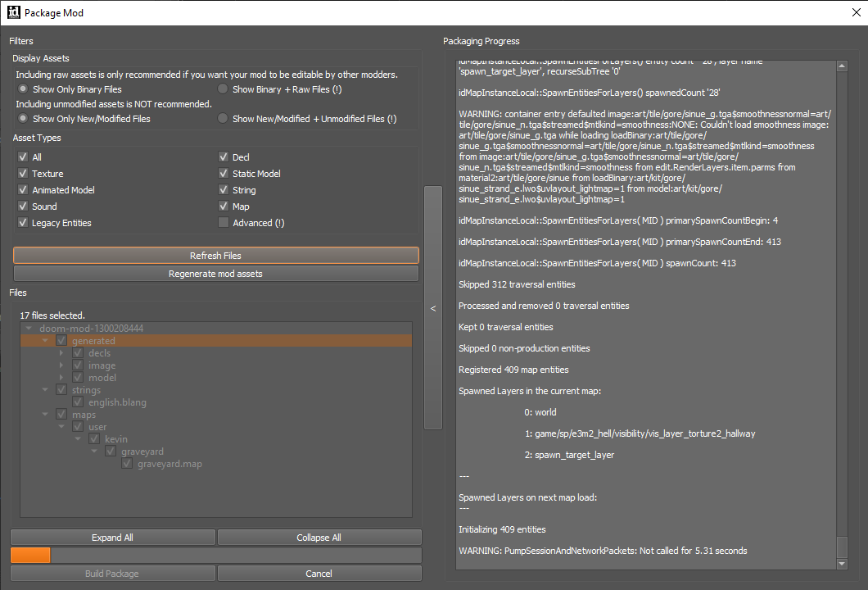
Task: Click the Refresh Files button
Action: click(216, 256)
